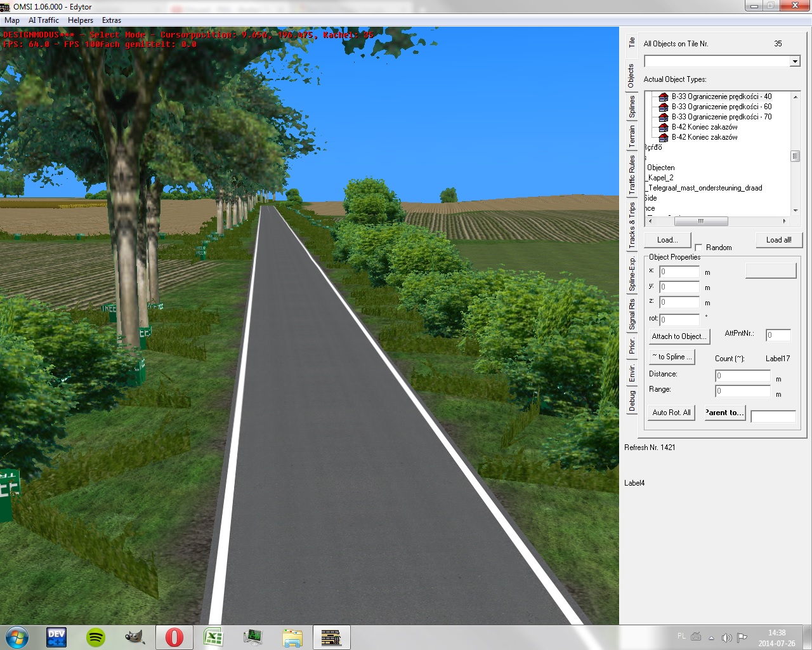The width and height of the screenshot is (812, 650).
Task: Click the volume speaker tray icon
Action: pos(727,637)
